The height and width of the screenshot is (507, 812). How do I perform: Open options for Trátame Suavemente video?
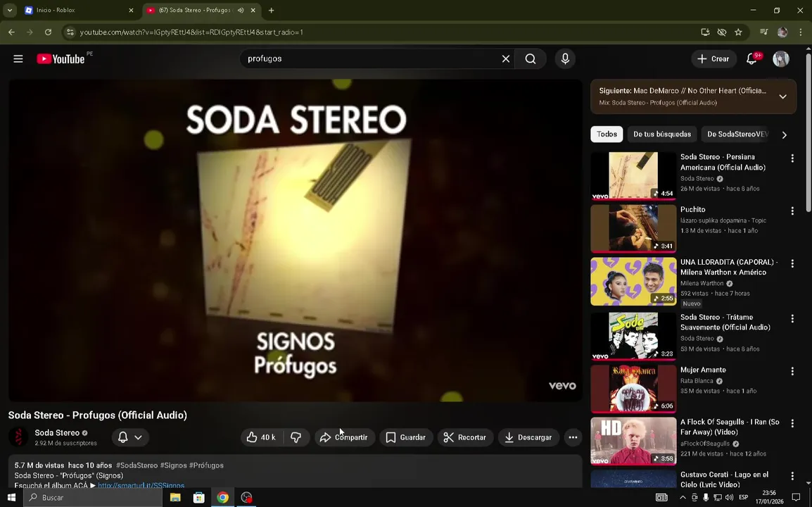pyautogui.click(x=792, y=318)
